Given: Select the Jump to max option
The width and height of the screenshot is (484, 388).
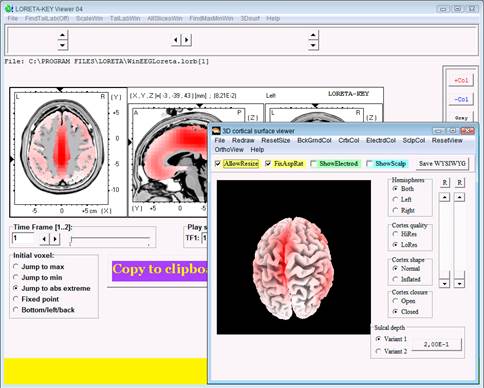Looking at the screenshot, I should click(16, 267).
